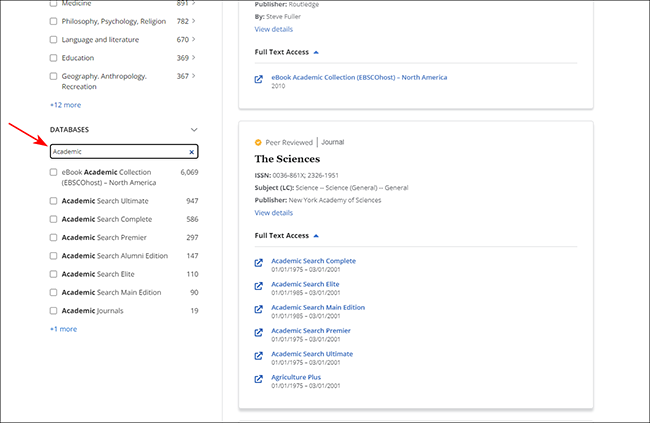Open View details for The Sciences journal
Viewport: 650px width, 423px height.
[x=274, y=213]
